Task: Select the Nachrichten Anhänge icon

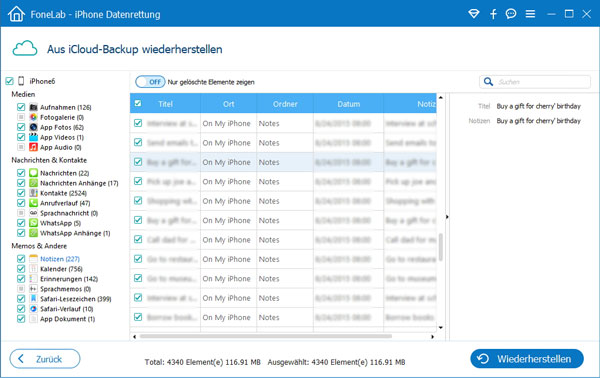Action: click(34, 183)
